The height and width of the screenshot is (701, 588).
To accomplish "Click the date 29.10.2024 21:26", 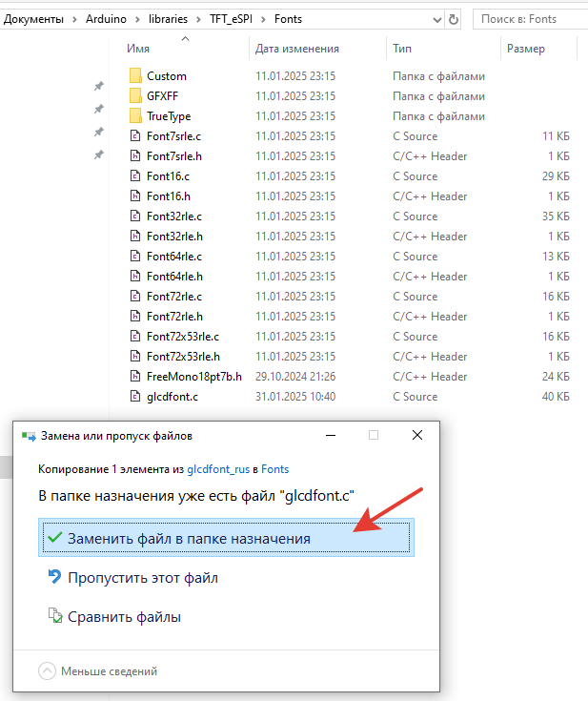I will (295, 377).
